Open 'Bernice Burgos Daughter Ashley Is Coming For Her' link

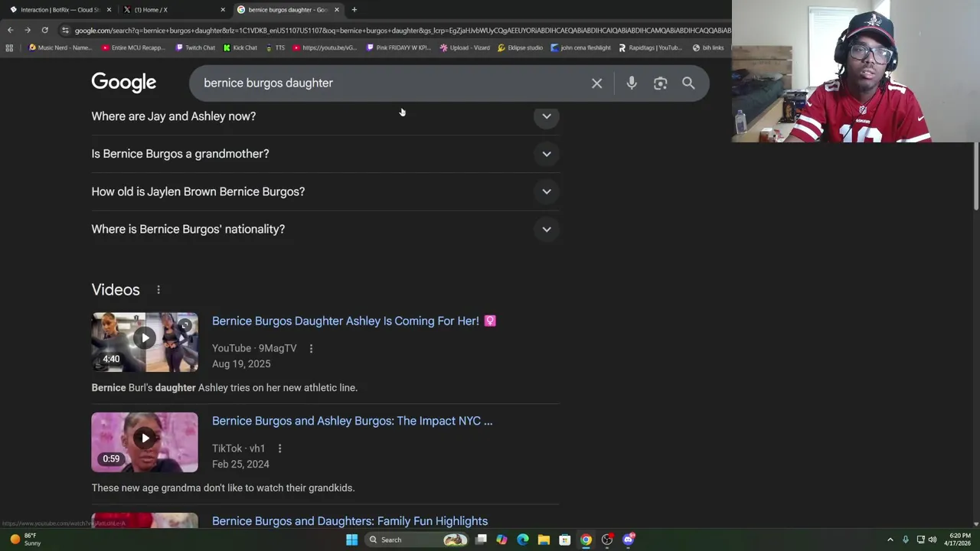pyautogui.click(x=354, y=321)
